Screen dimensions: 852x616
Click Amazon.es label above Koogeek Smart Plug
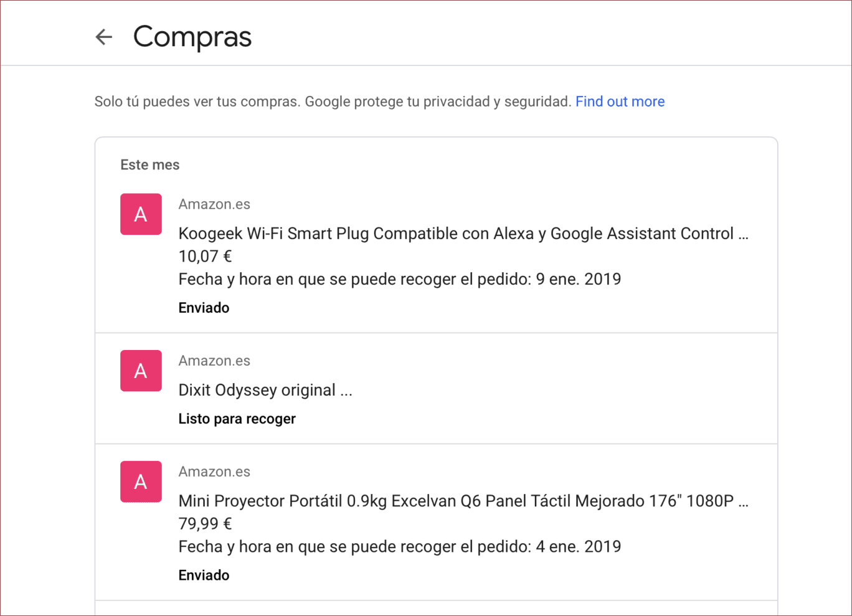coord(214,204)
